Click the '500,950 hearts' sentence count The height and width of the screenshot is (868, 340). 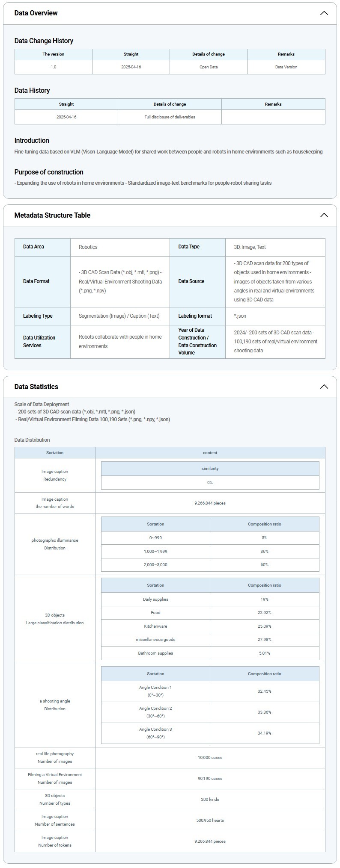click(210, 821)
